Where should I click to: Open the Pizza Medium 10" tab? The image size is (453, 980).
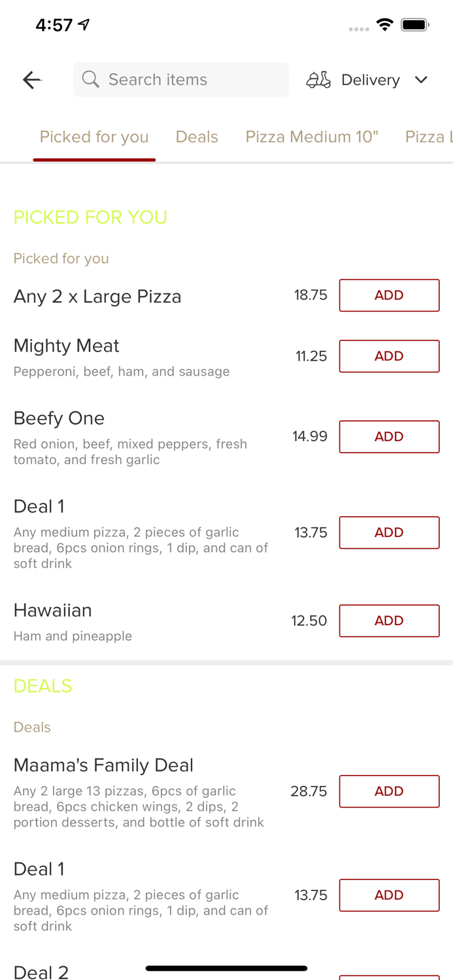312,137
